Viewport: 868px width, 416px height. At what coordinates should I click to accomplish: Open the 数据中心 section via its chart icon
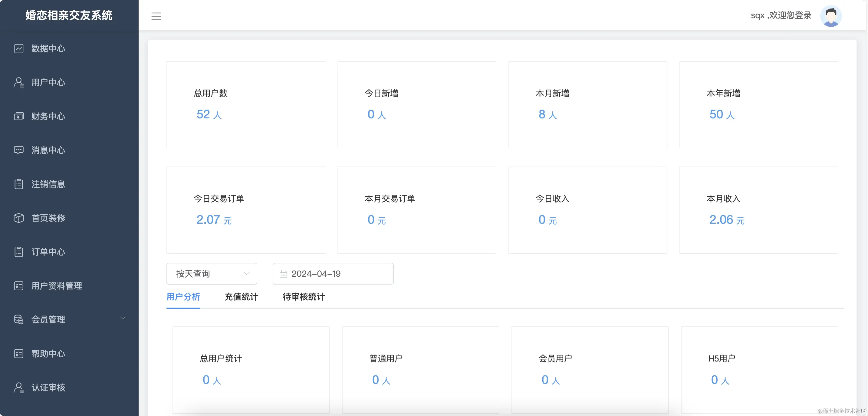click(18, 48)
